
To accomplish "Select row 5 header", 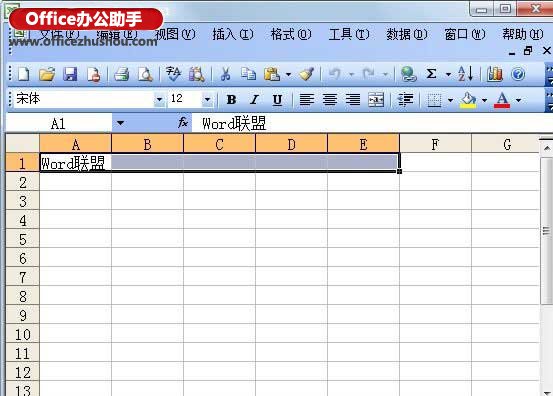I will (23, 239).
